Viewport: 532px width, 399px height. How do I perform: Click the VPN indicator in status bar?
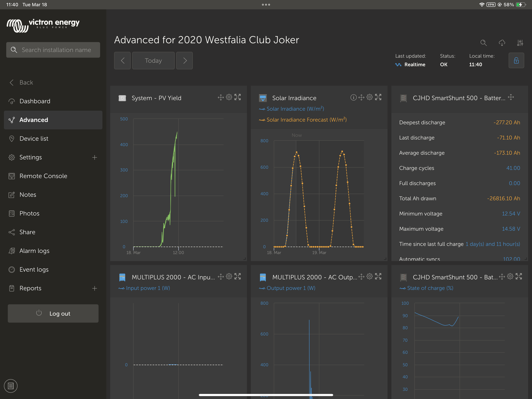(491, 4)
